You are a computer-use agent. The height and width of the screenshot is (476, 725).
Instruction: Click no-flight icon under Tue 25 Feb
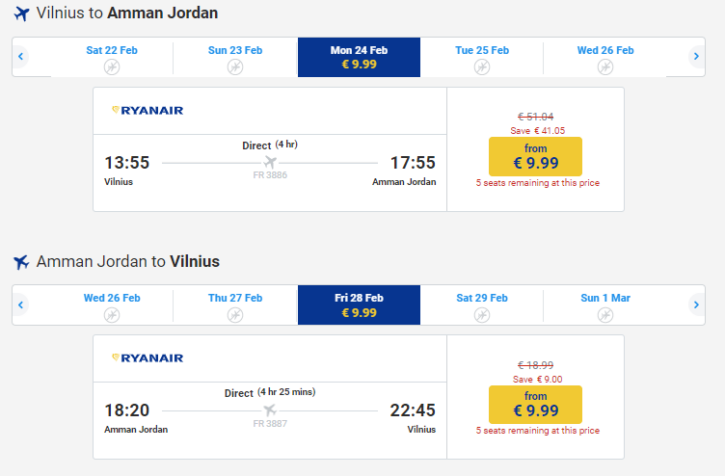(x=482, y=67)
